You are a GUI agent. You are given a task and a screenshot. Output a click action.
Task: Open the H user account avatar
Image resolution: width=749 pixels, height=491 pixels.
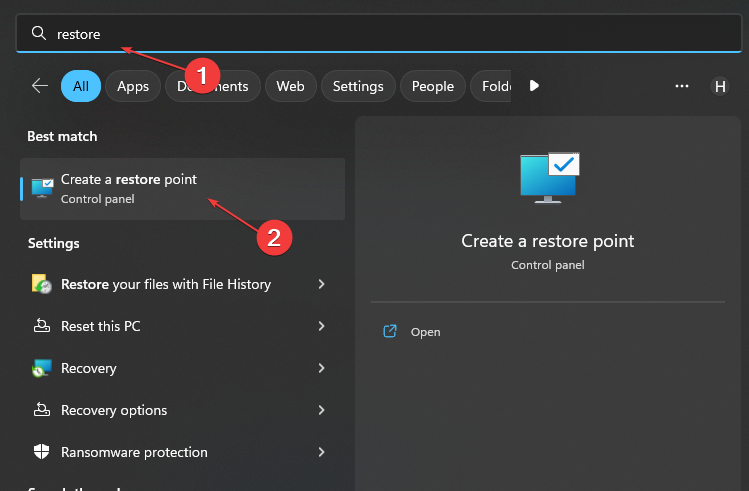pos(720,86)
